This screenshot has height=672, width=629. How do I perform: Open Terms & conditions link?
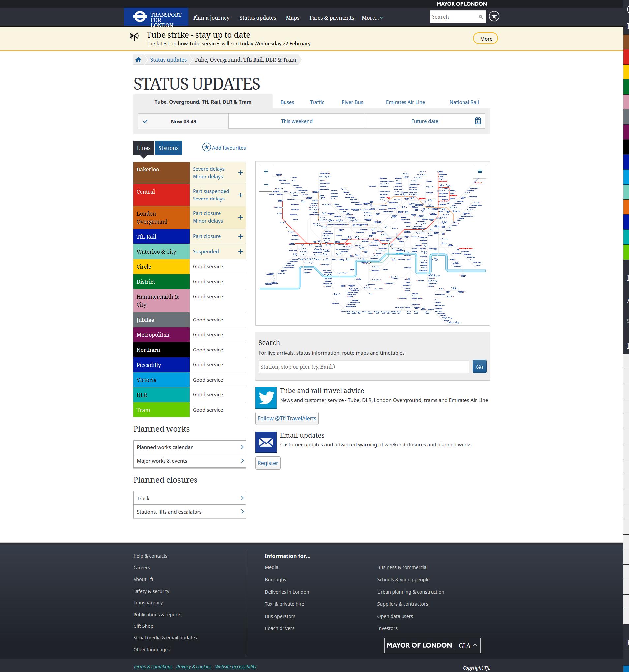click(153, 667)
